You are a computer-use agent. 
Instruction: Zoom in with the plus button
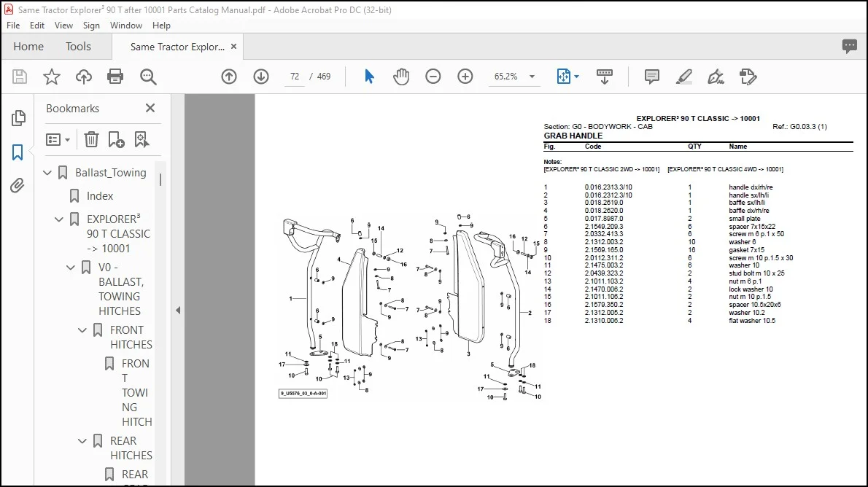pyautogui.click(x=465, y=77)
